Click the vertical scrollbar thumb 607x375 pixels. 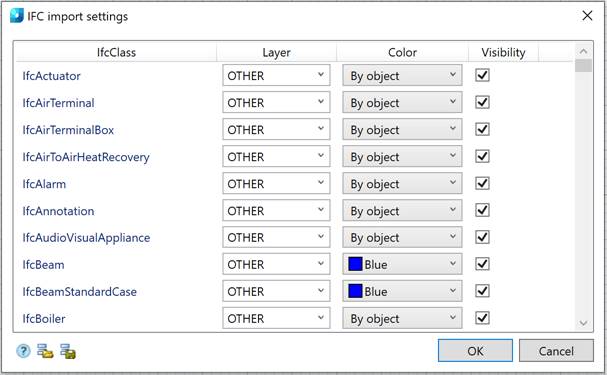[x=583, y=65]
